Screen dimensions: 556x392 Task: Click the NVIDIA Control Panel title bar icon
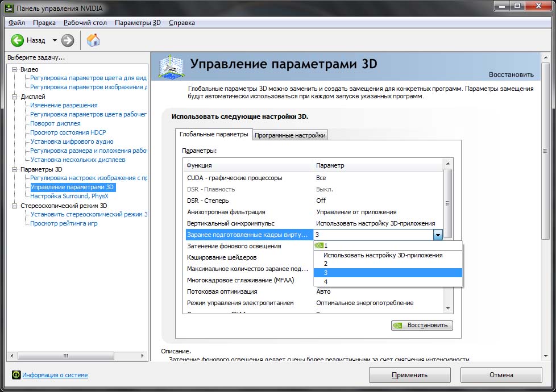[9, 8]
